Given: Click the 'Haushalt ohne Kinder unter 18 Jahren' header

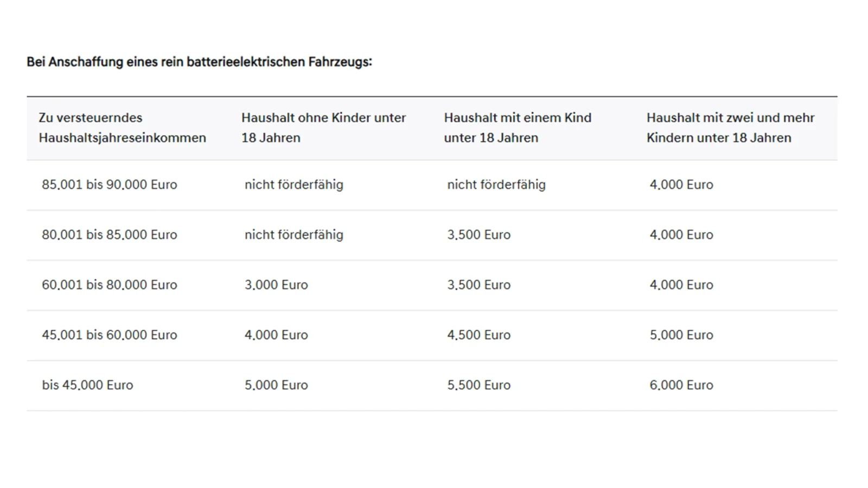Looking at the screenshot, I should [x=323, y=127].
